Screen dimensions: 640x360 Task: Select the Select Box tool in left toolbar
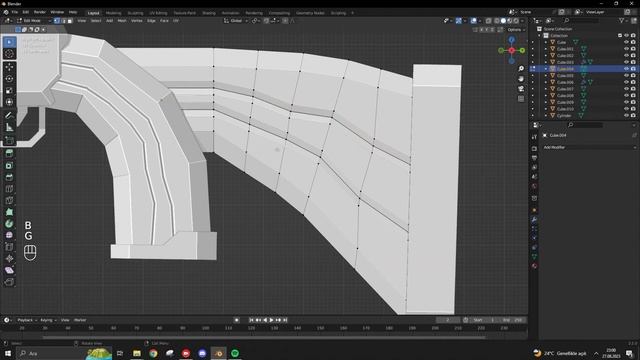point(9,42)
